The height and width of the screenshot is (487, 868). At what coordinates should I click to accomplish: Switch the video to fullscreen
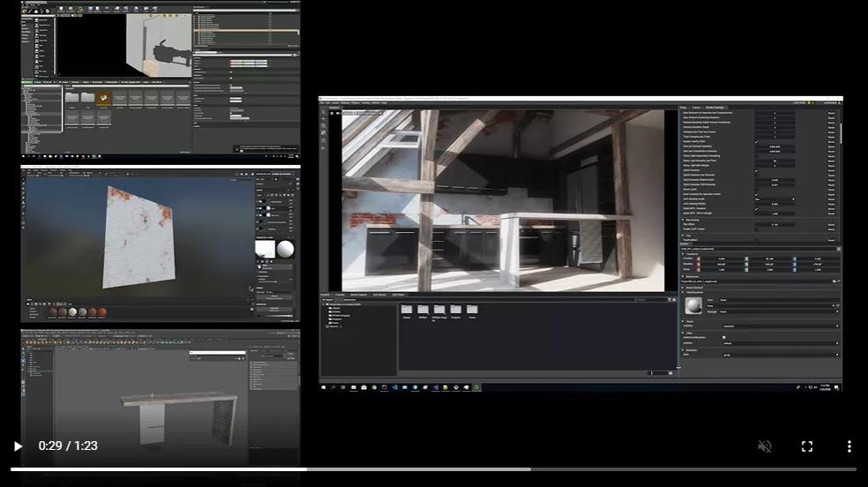[807, 446]
